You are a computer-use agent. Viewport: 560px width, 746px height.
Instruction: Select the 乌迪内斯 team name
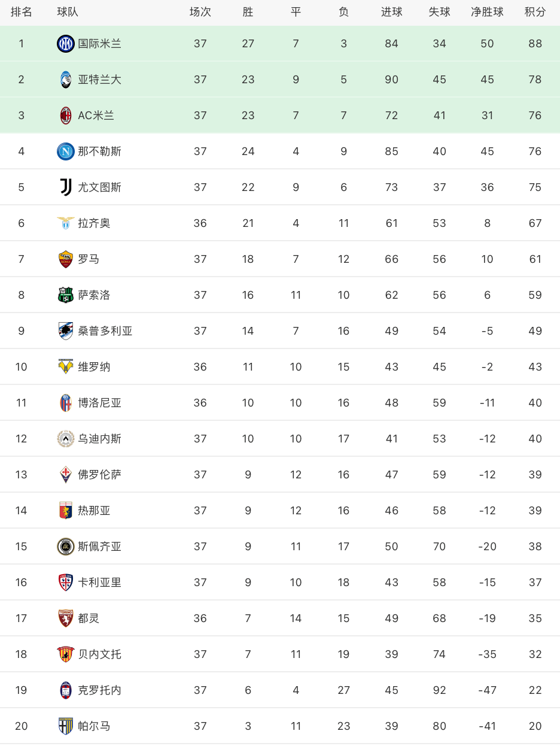99,439
